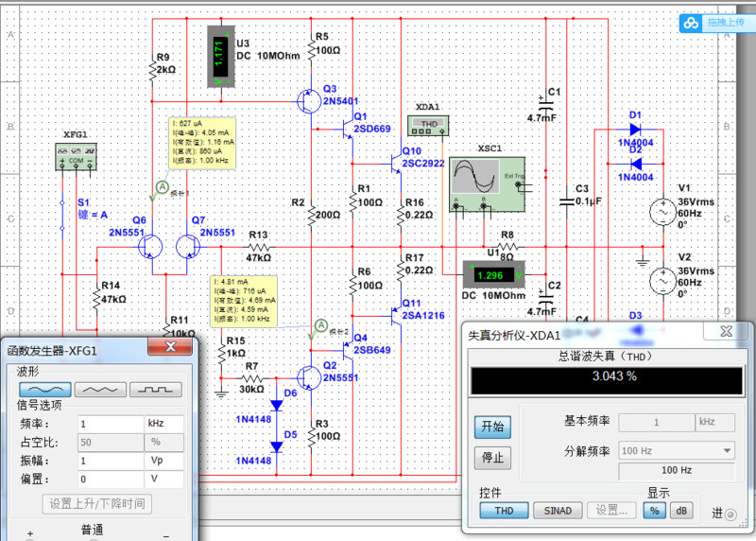Select the XDA1 distortion analyzer icon
756x541 pixels.
(430, 124)
